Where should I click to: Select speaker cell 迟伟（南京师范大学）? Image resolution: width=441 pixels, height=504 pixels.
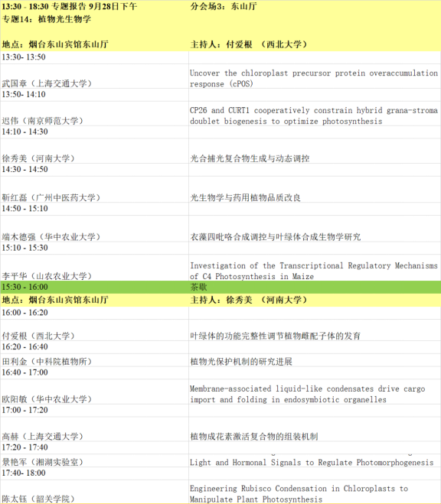click(x=94, y=113)
